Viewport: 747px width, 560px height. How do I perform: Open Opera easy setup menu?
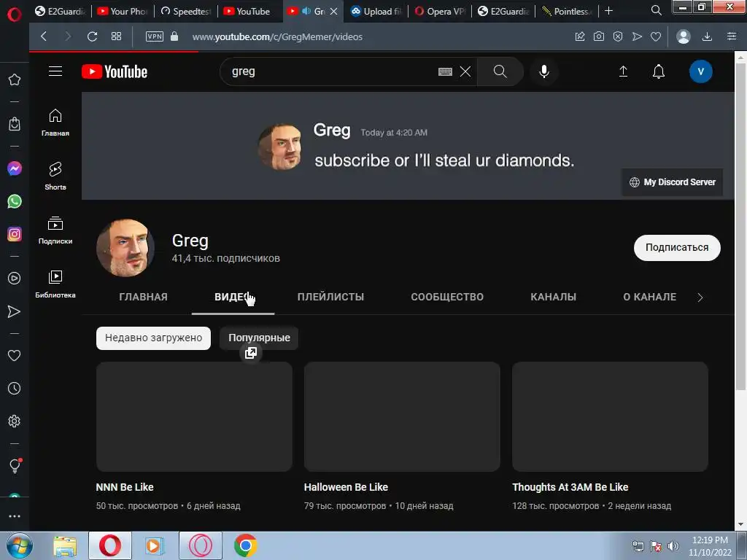732,36
